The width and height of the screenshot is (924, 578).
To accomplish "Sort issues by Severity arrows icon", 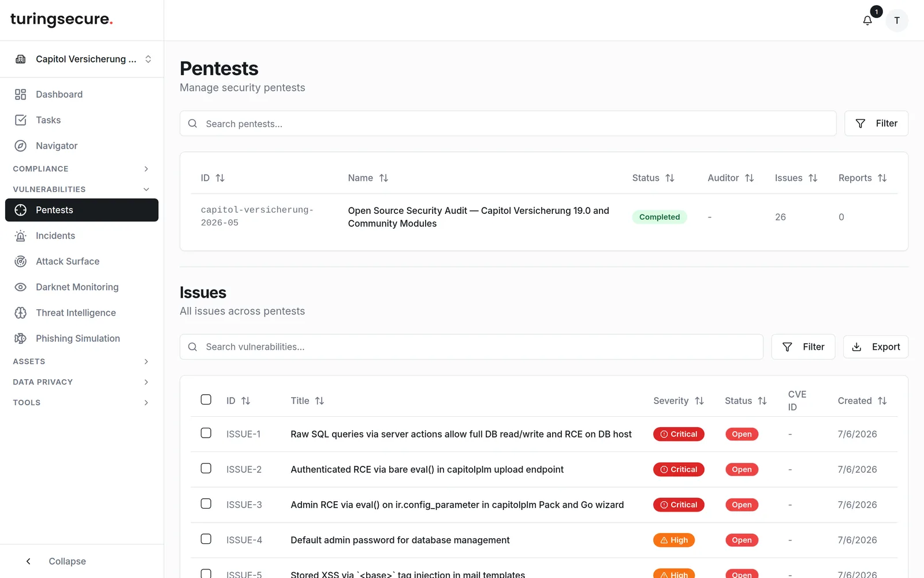I will (x=699, y=401).
